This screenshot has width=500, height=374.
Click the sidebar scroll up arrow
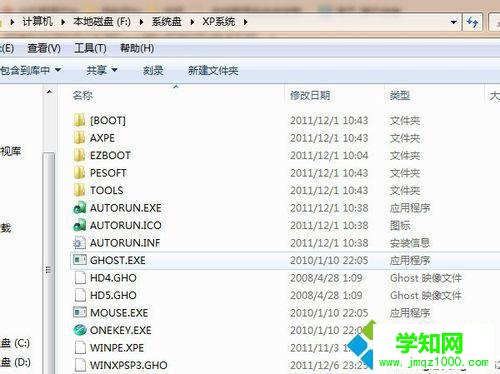(x=49, y=92)
